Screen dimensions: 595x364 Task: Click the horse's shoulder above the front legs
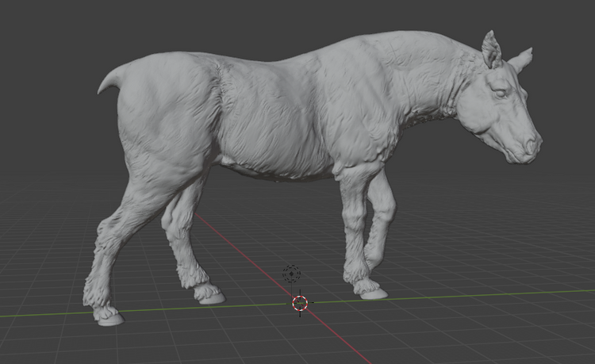(x=349, y=119)
